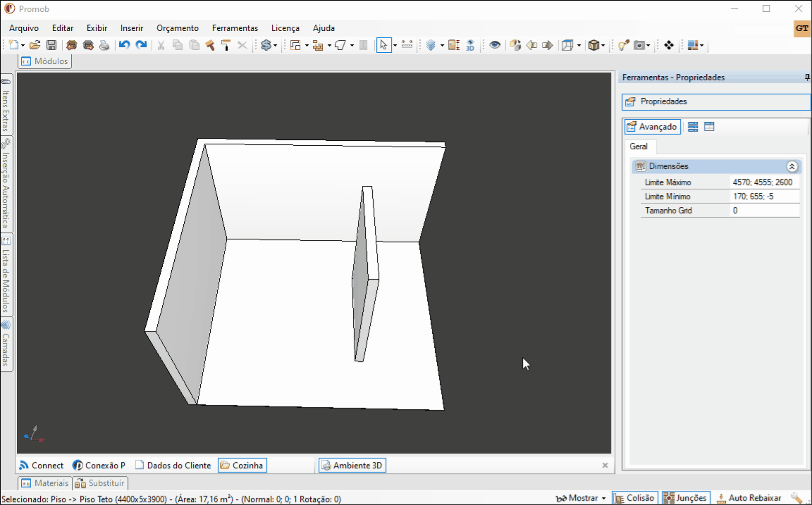The height and width of the screenshot is (505, 812).
Task: Open the dropdown arrow beside New project
Action: (x=23, y=46)
